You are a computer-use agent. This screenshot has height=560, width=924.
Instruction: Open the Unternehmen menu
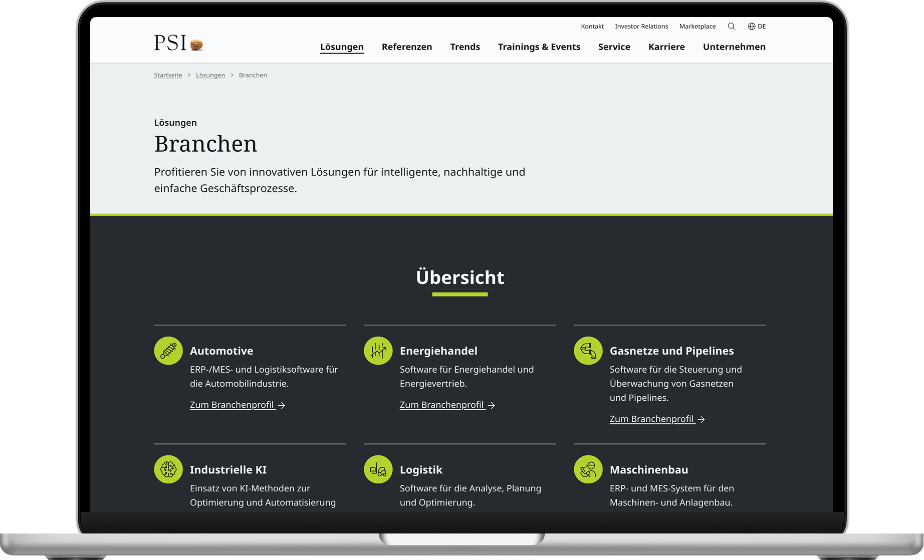click(734, 47)
